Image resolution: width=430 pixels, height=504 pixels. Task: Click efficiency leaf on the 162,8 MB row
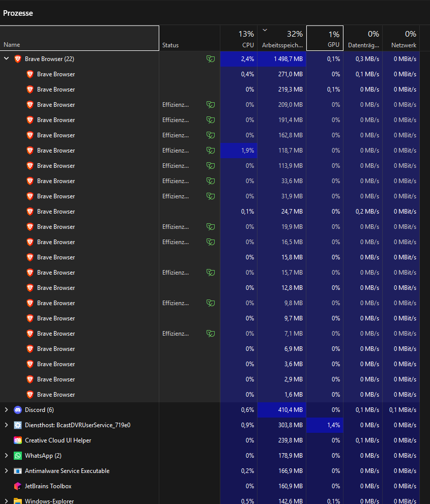211,135
